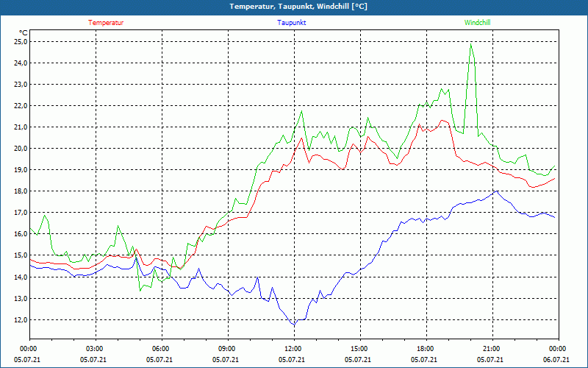Click the 18:00 time axis label

[426, 349]
